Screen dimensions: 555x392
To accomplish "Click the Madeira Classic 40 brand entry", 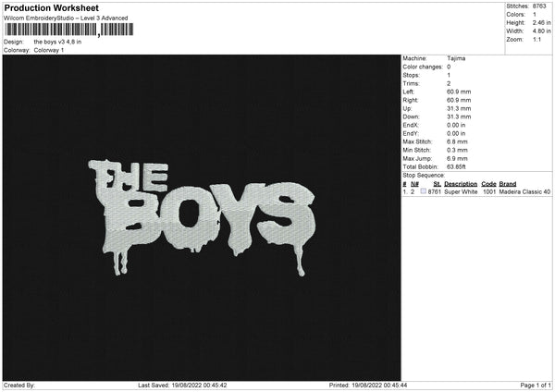I will coord(524,191).
